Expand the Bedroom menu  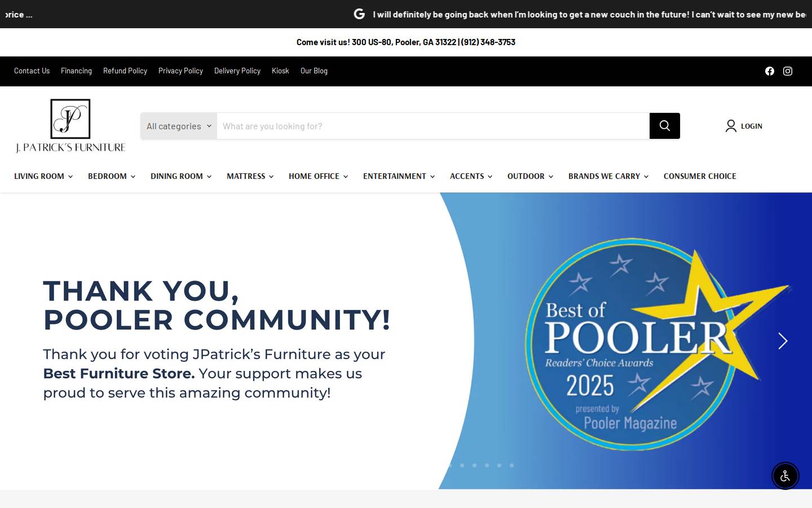tap(112, 176)
